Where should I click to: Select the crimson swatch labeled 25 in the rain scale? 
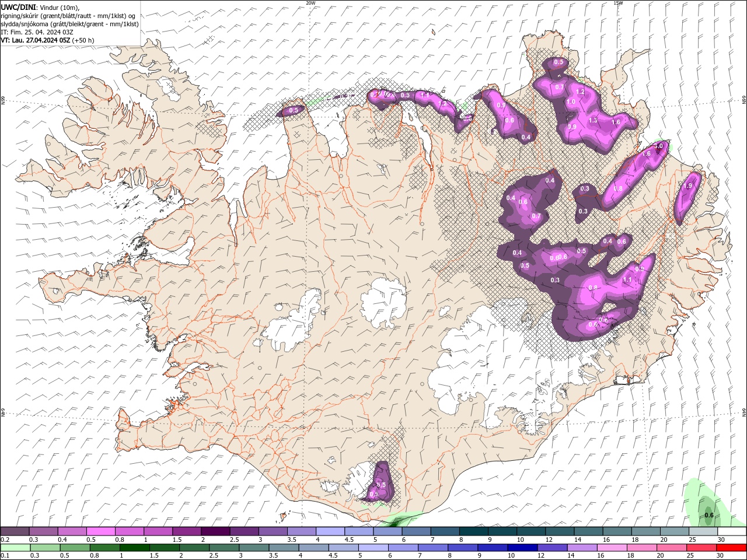coord(701,548)
